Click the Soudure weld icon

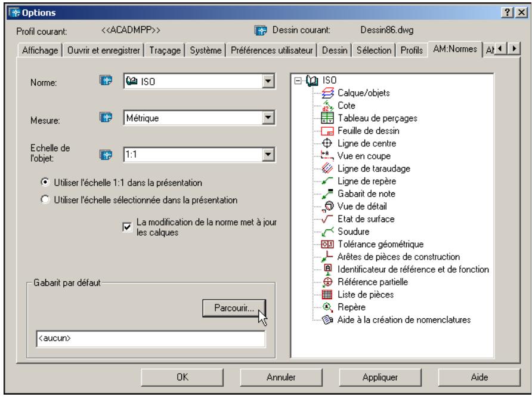[327, 232]
